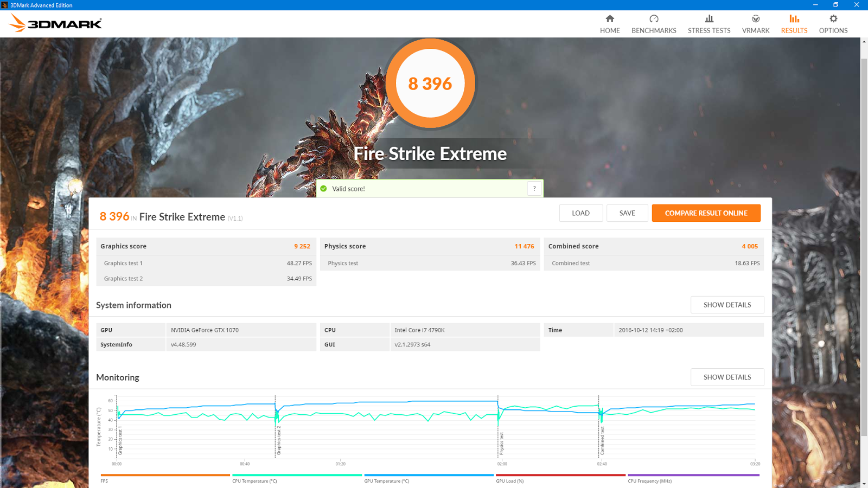Viewport: 868px width, 488px height.
Task: Open Options gear icon
Action: (x=833, y=19)
